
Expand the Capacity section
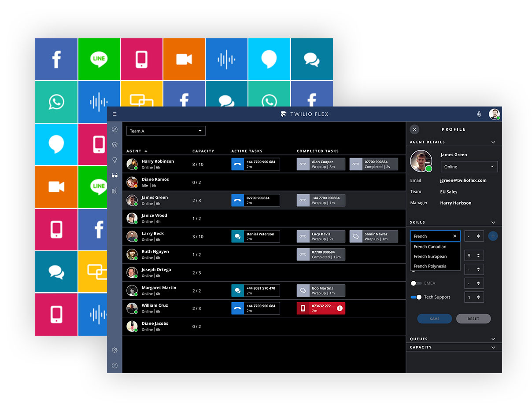point(493,347)
